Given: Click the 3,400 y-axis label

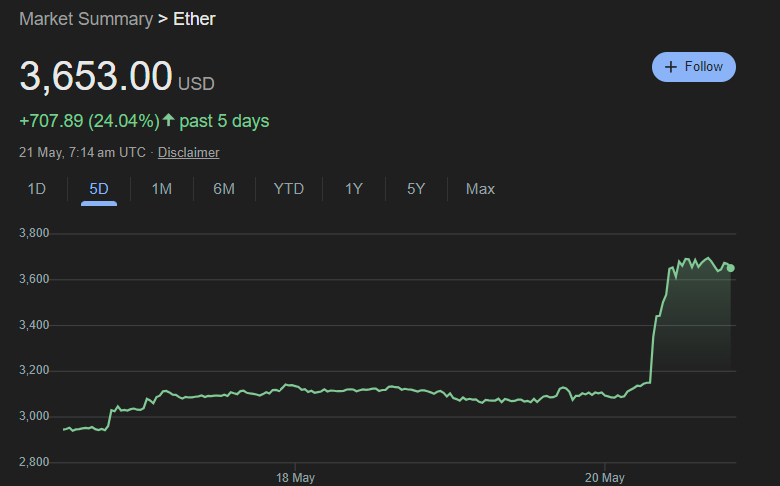Looking at the screenshot, I should point(34,325).
